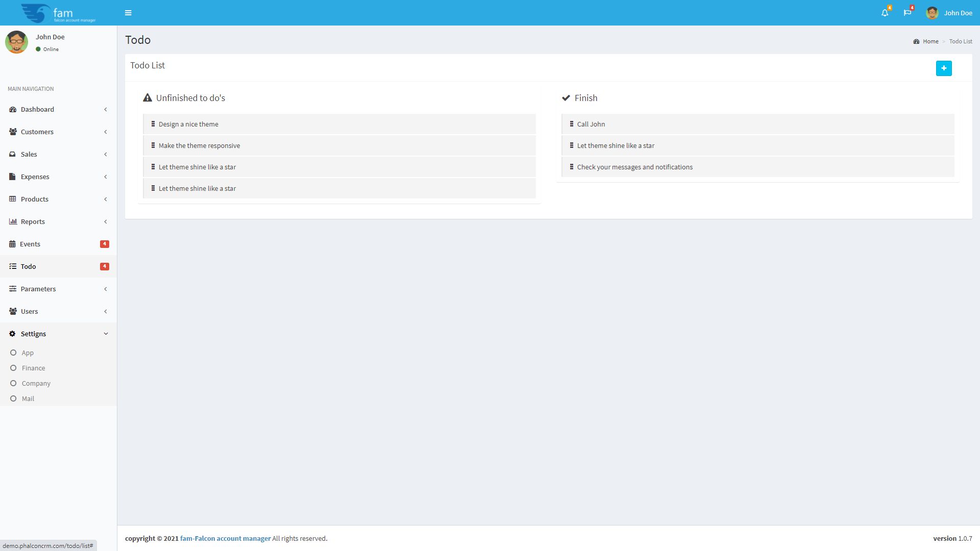Click 'Check your messages and notifications' item
Screen dimensions: 980x551
point(634,167)
